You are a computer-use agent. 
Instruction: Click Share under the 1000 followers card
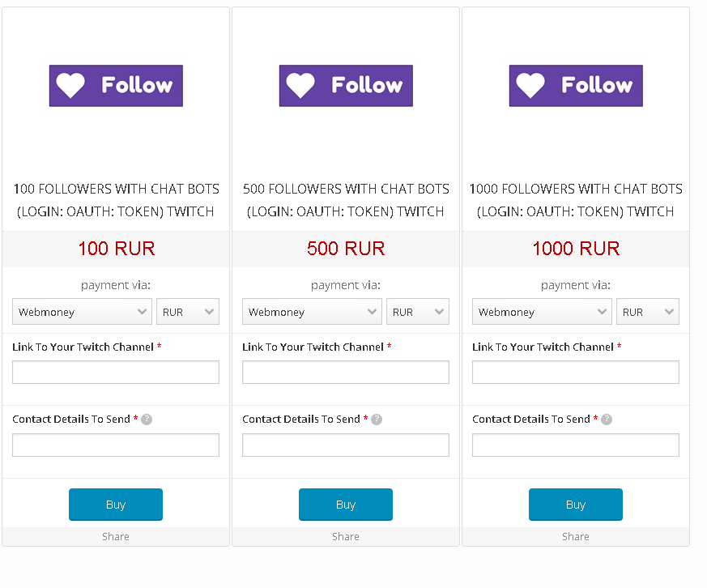(576, 536)
